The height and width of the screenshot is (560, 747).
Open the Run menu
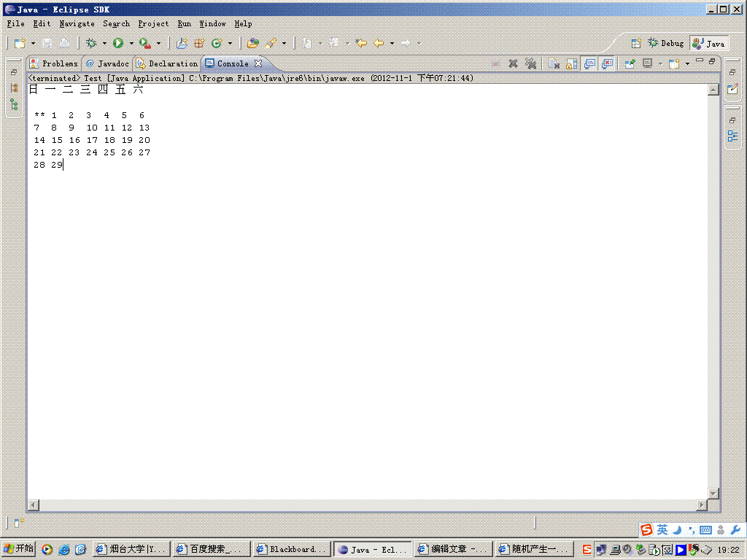point(184,23)
